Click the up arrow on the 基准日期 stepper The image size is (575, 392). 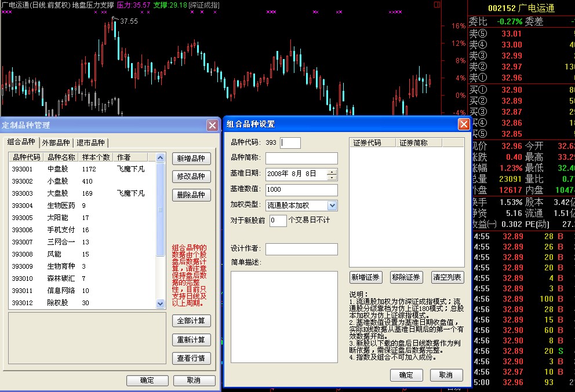click(x=332, y=172)
